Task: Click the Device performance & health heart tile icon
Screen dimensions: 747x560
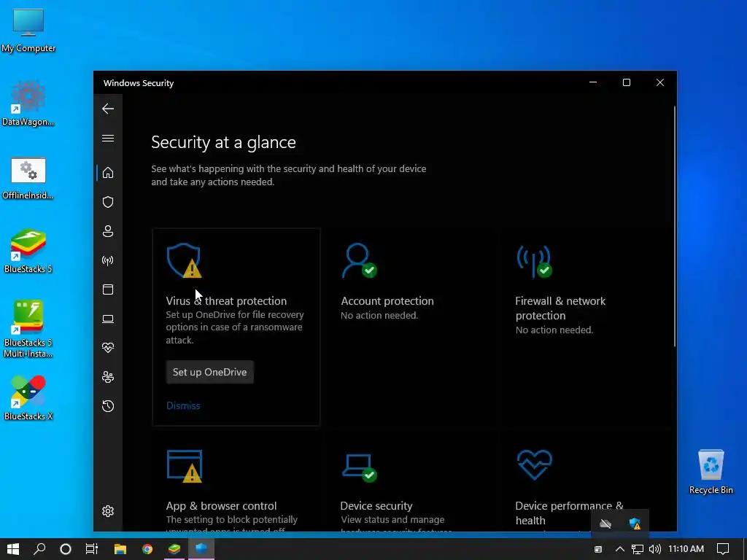Action: 535,464
